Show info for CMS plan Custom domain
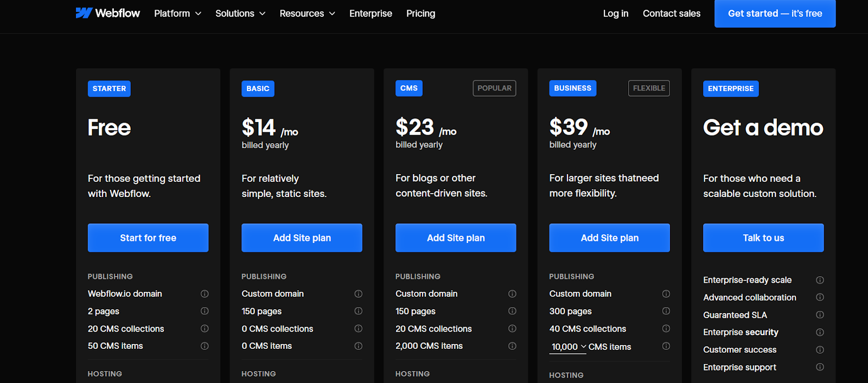 (512, 293)
